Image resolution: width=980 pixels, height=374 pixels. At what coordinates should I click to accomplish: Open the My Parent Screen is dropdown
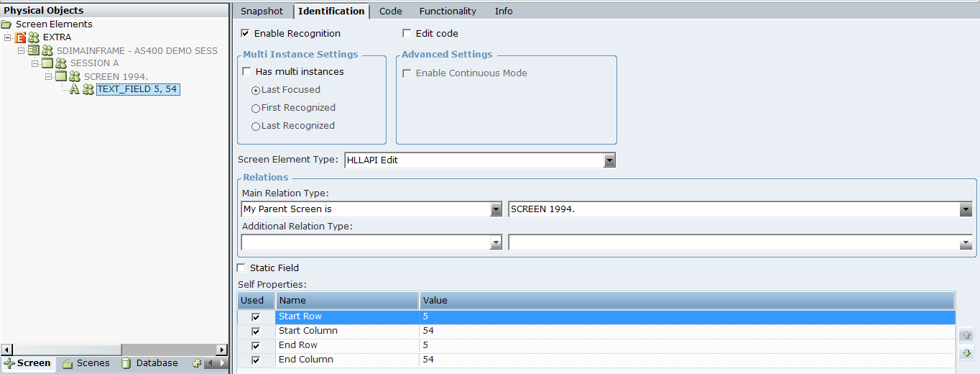496,209
